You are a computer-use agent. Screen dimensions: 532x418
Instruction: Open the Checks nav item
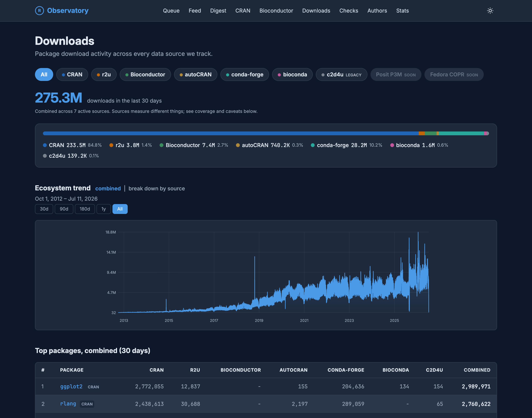(x=349, y=10)
